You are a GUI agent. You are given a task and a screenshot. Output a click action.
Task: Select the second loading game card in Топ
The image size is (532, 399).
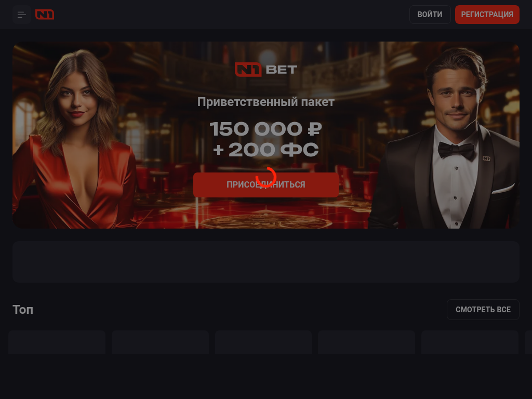[160, 342]
